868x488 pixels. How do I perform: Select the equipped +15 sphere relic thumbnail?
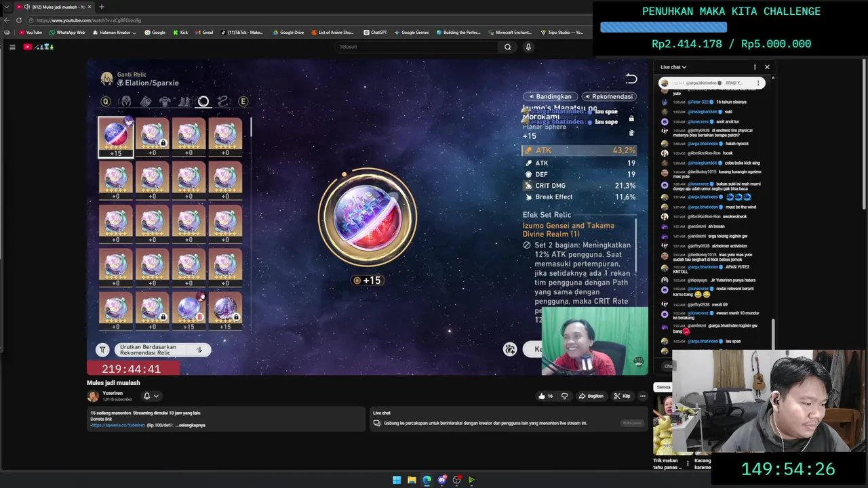116,137
